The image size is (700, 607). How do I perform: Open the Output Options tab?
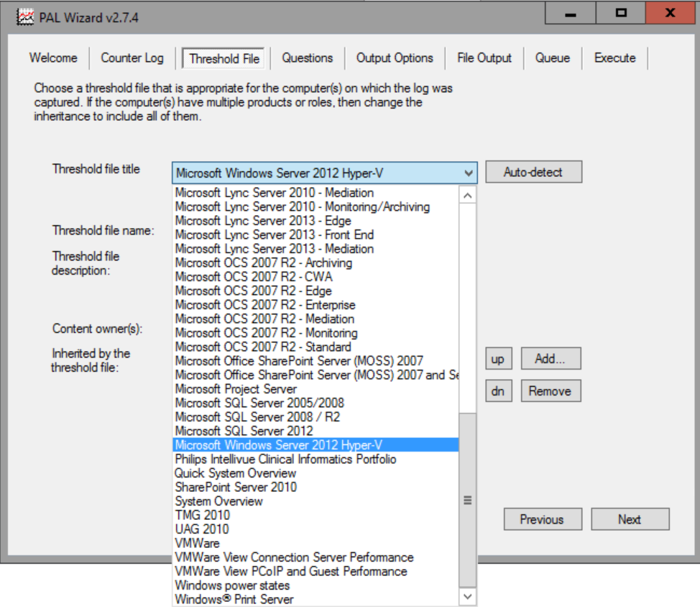point(395,58)
